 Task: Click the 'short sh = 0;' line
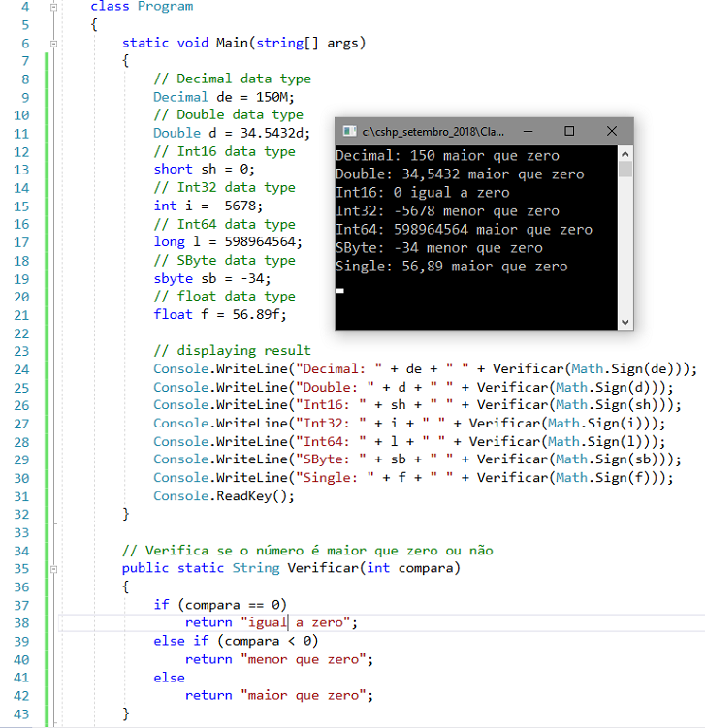(x=205, y=170)
